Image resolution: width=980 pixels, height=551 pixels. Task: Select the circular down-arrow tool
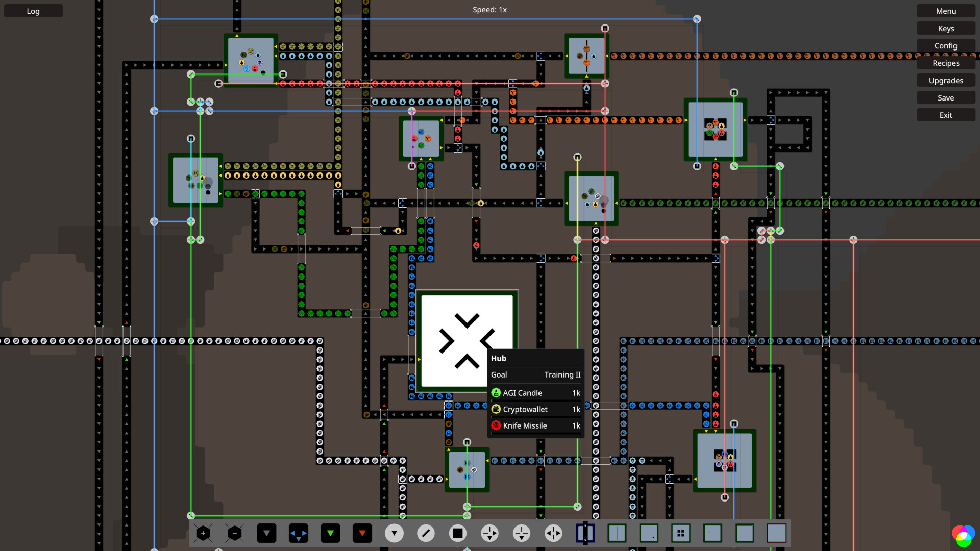394,533
